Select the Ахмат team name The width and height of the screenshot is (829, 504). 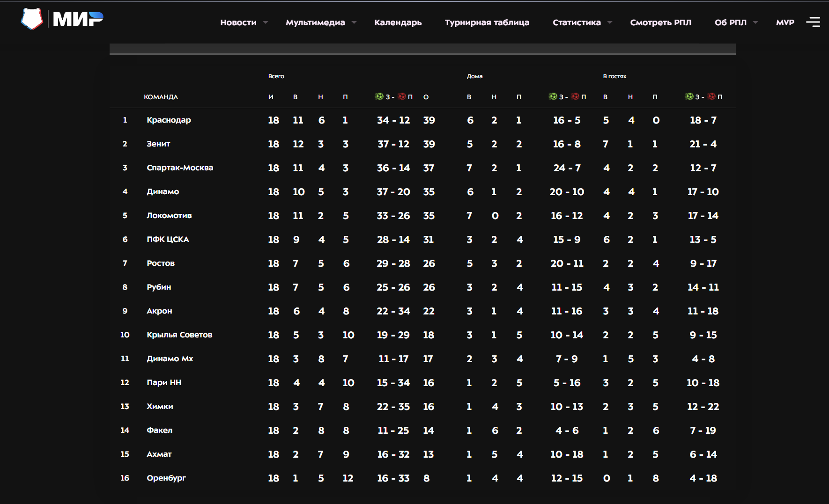coord(159,454)
